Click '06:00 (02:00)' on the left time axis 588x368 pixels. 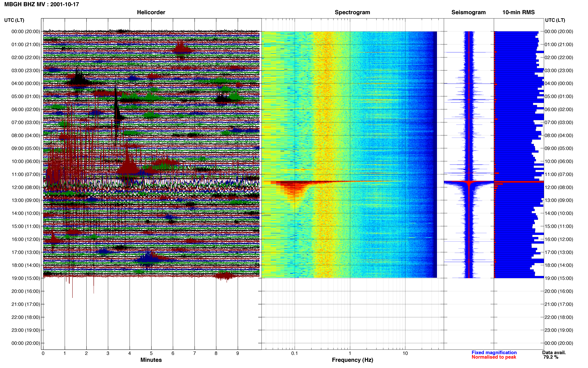tap(26, 109)
